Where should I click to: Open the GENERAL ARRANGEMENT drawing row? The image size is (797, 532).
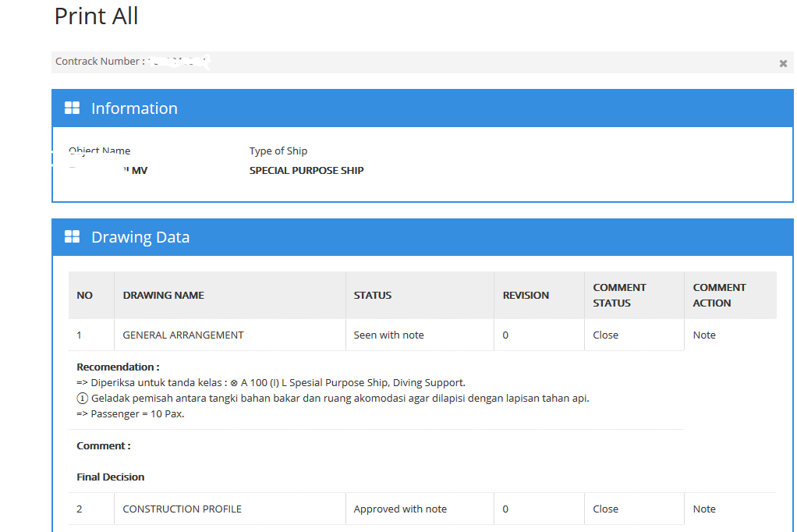coord(183,335)
